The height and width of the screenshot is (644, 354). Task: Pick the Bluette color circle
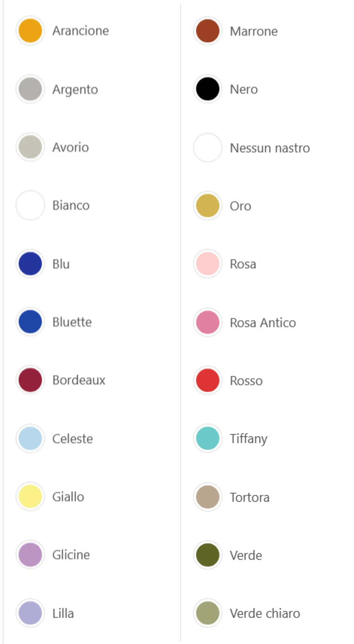coord(30,322)
